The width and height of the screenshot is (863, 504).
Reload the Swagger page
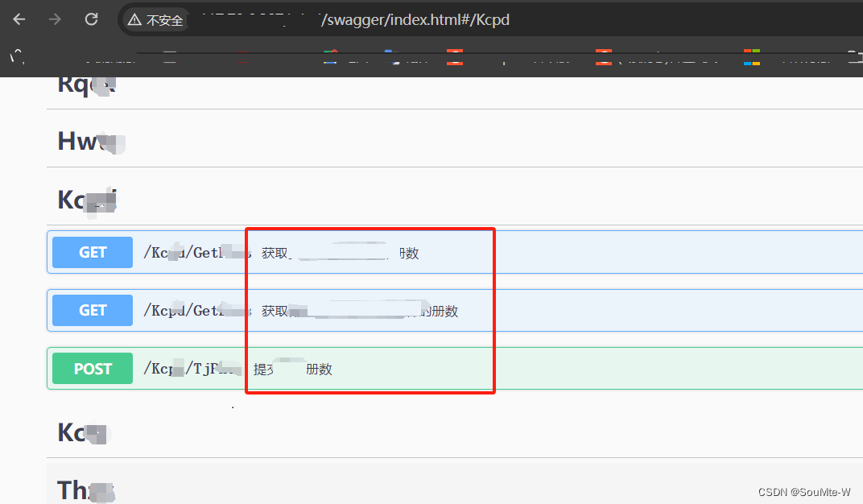(x=91, y=20)
